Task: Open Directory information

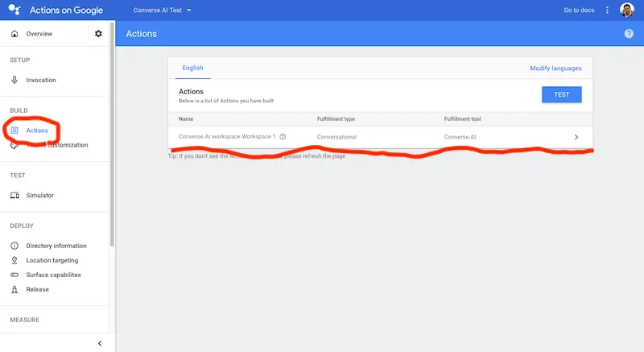Action: click(56, 246)
